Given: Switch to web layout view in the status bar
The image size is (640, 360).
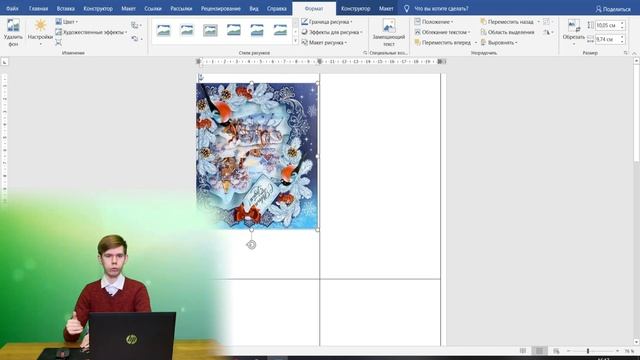Looking at the screenshot, I should point(556,351).
